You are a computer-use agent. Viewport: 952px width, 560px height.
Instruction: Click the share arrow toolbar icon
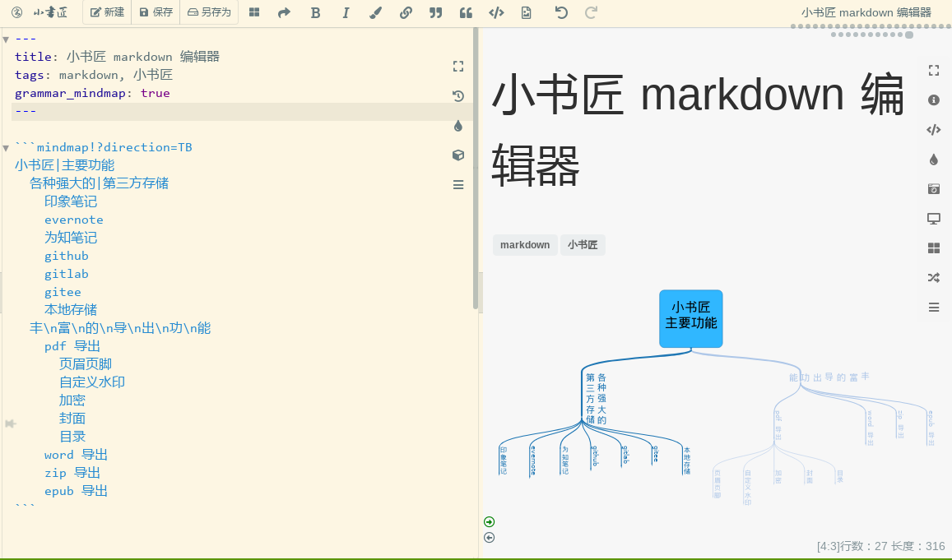284,12
